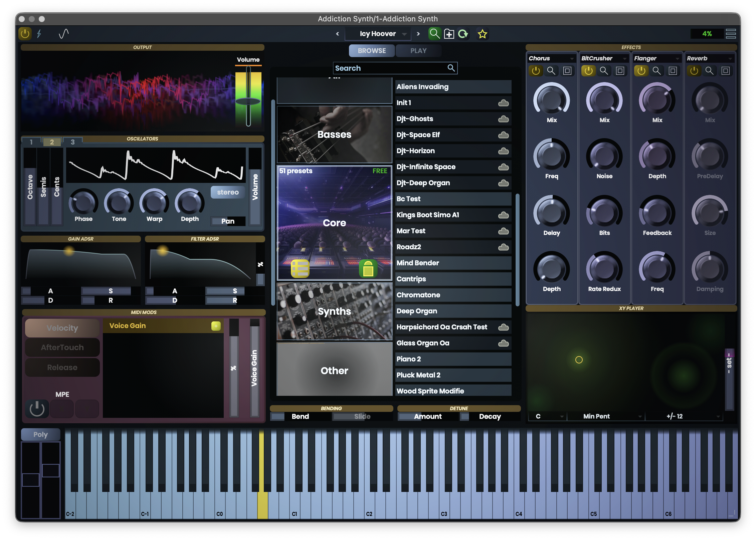This screenshot has width=756, height=540.
Task: Select oscillator tab 3
Action: click(x=73, y=142)
